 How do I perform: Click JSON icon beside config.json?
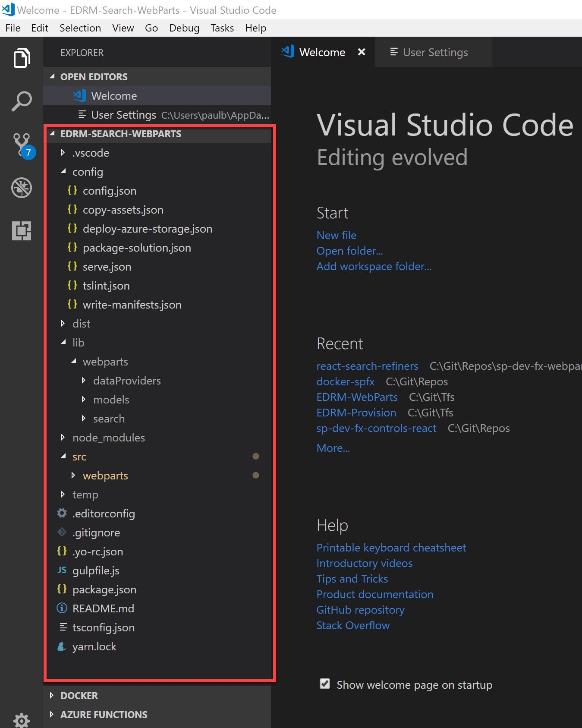pyautogui.click(x=72, y=190)
